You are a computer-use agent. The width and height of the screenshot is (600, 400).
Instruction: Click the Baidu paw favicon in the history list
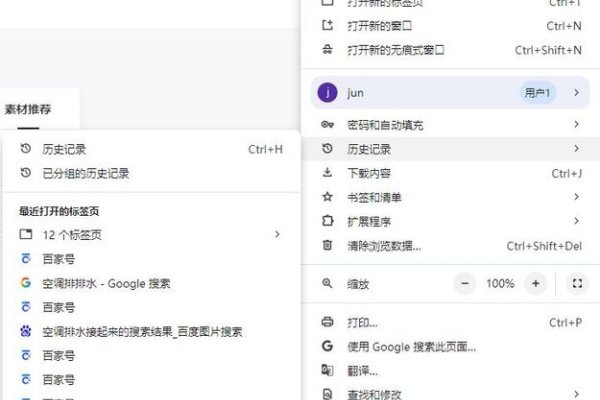(26, 331)
